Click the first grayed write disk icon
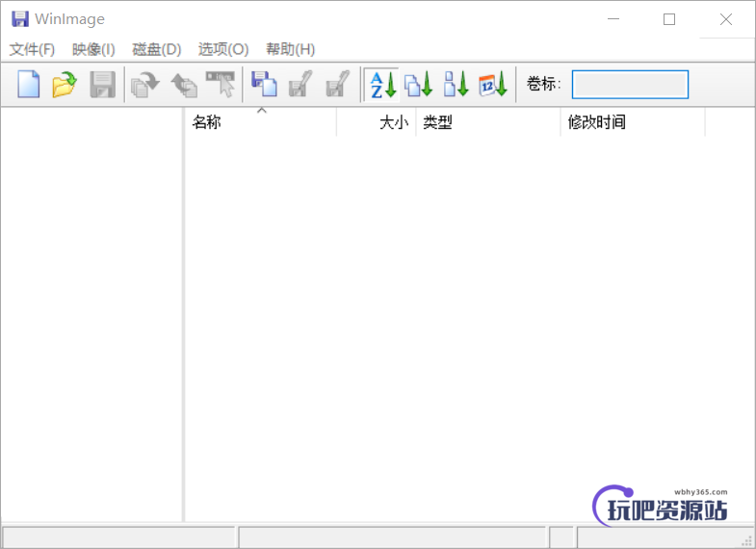756x549 pixels. pos(300,85)
